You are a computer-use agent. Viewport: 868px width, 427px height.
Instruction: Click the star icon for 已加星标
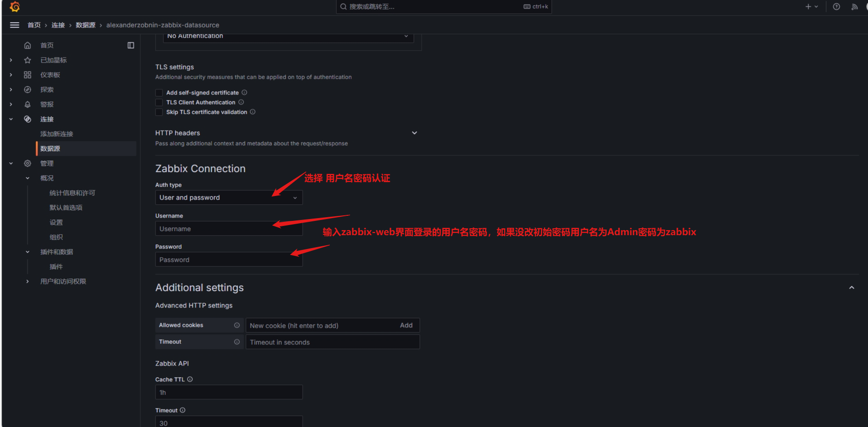(28, 60)
